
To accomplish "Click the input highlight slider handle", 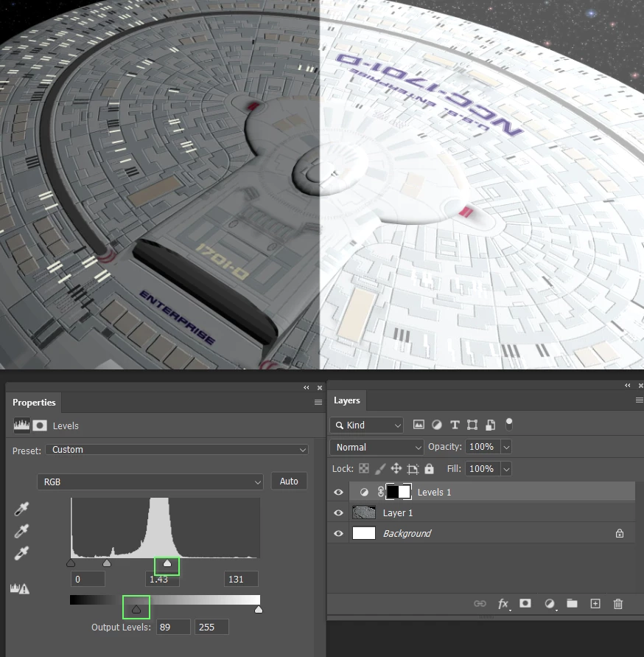I will click(167, 563).
